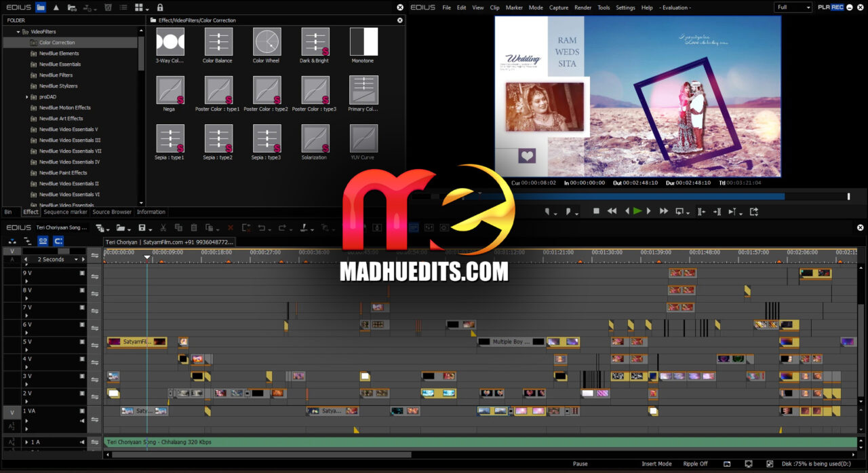Open the Clip menu in the menu bar

click(494, 7)
